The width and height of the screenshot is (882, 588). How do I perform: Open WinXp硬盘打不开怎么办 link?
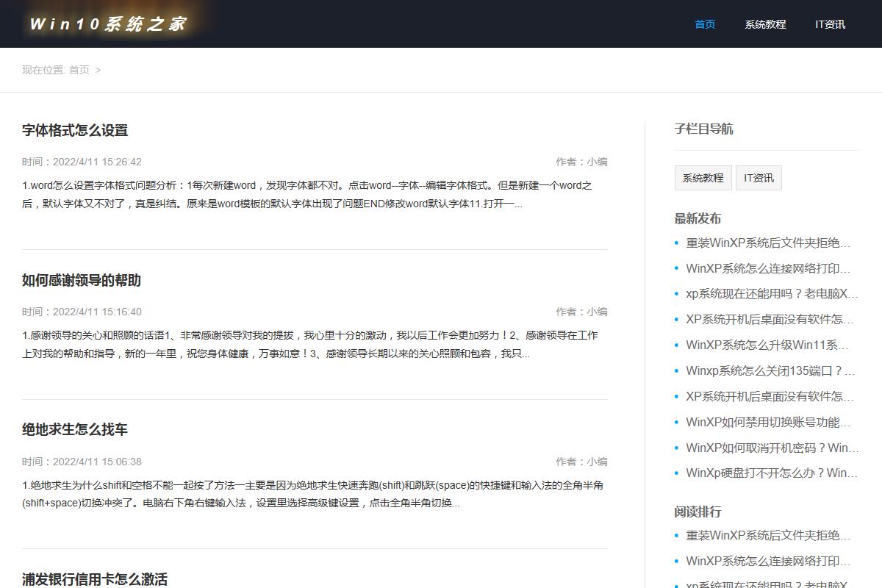[x=772, y=473]
